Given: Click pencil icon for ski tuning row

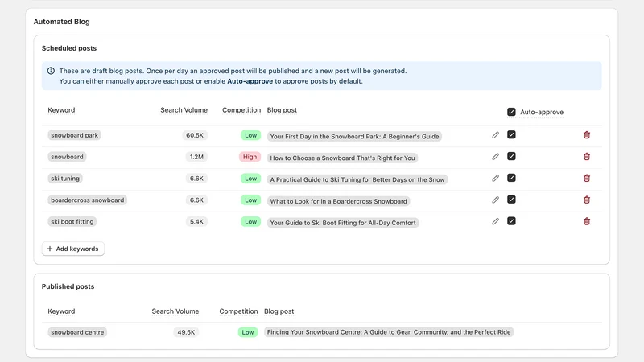Looking at the screenshot, I should [495, 178].
